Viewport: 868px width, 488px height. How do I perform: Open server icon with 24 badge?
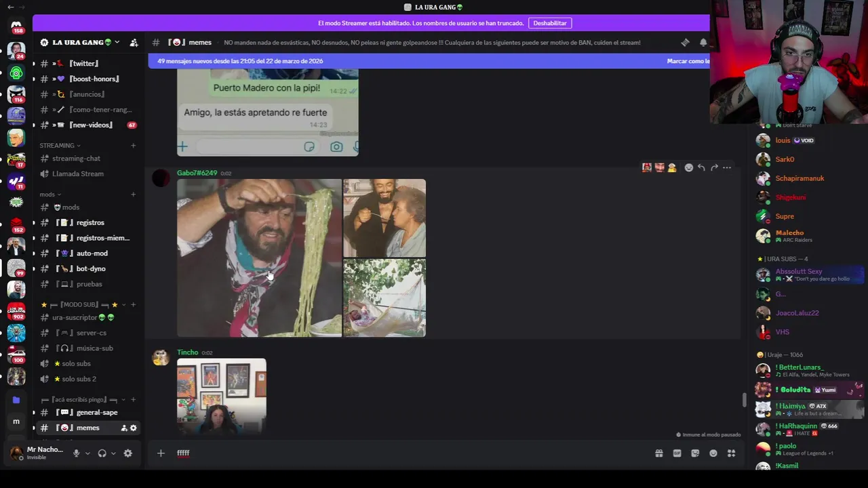click(x=16, y=51)
